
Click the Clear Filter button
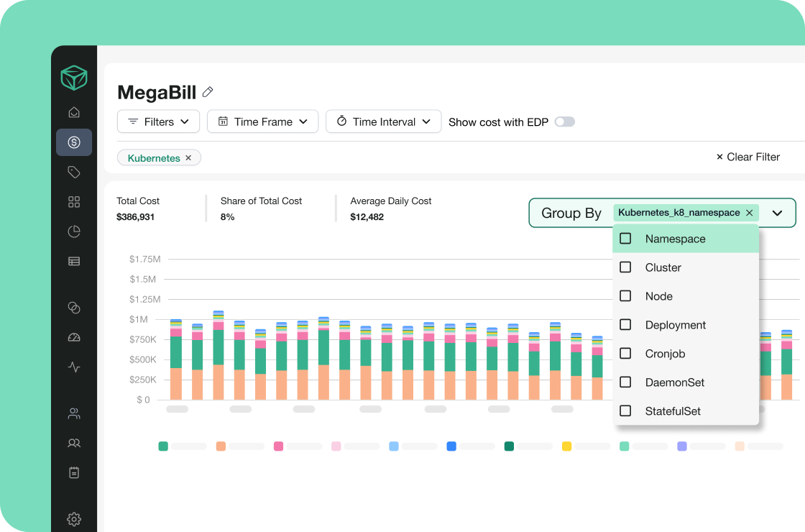click(747, 157)
